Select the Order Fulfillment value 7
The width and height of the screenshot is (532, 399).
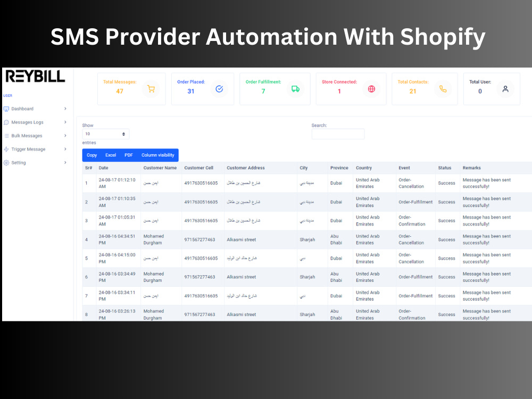point(263,92)
